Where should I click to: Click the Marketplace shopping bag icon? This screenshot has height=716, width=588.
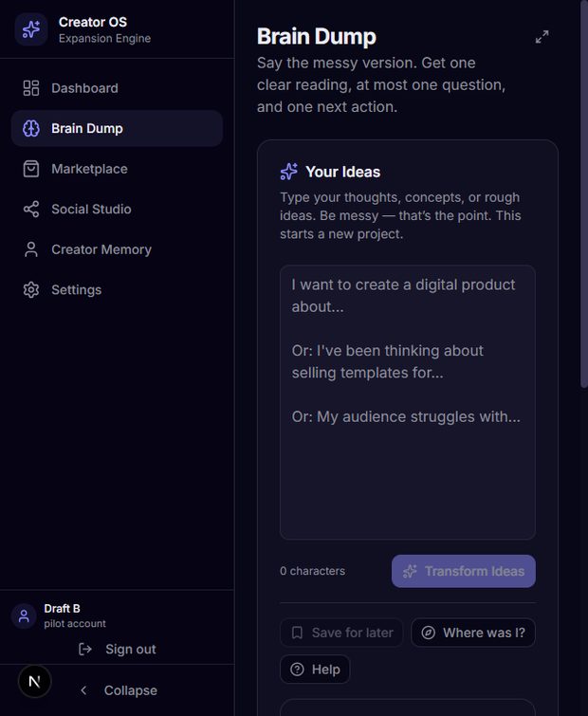pyautogui.click(x=31, y=169)
